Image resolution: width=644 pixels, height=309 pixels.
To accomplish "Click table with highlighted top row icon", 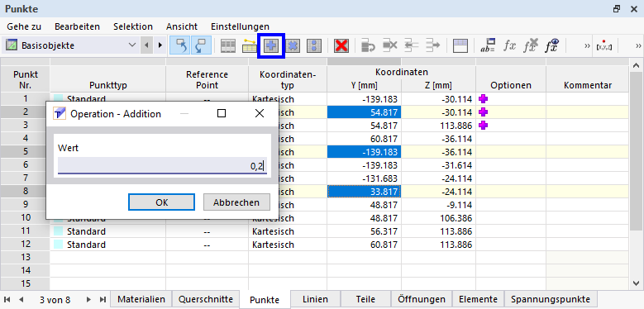I will [x=460, y=45].
